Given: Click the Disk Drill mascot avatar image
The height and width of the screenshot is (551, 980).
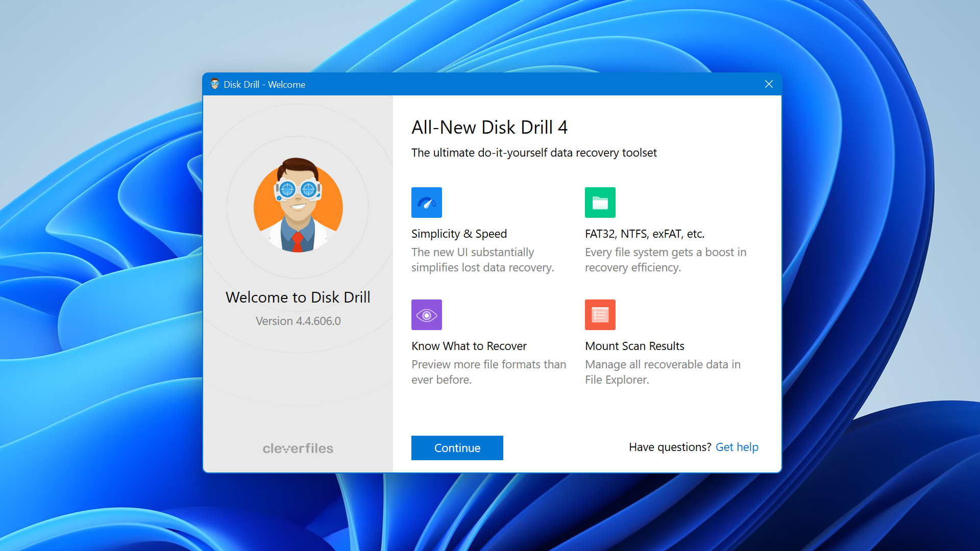Looking at the screenshot, I should click(x=298, y=205).
